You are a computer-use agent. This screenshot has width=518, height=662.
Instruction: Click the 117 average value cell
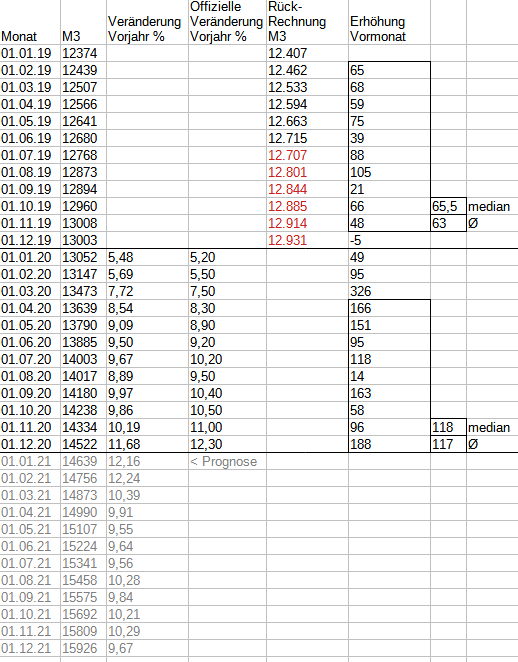point(448,444)
